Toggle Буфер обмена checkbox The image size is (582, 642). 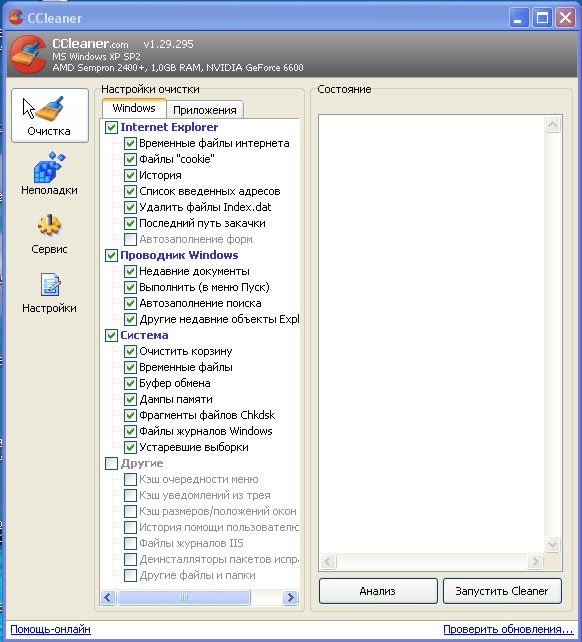(x=130, y=383)
